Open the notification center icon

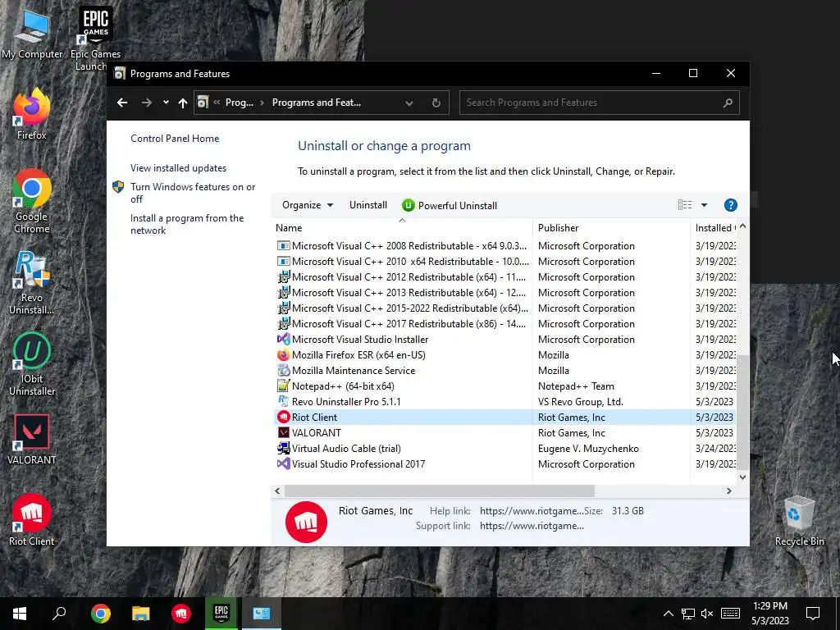coord(813,614)
